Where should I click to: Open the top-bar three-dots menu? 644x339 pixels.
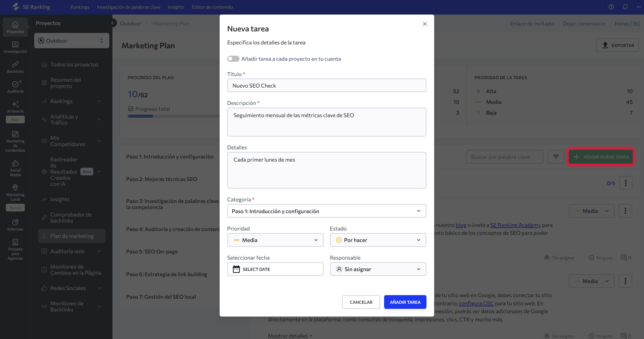click(x=639, y=7)
